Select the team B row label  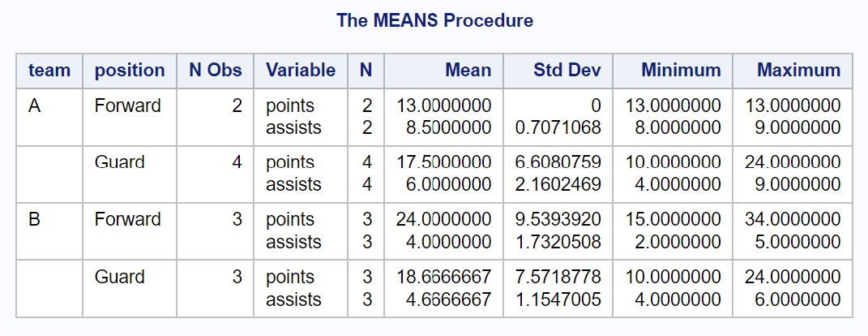pos(34,219)
